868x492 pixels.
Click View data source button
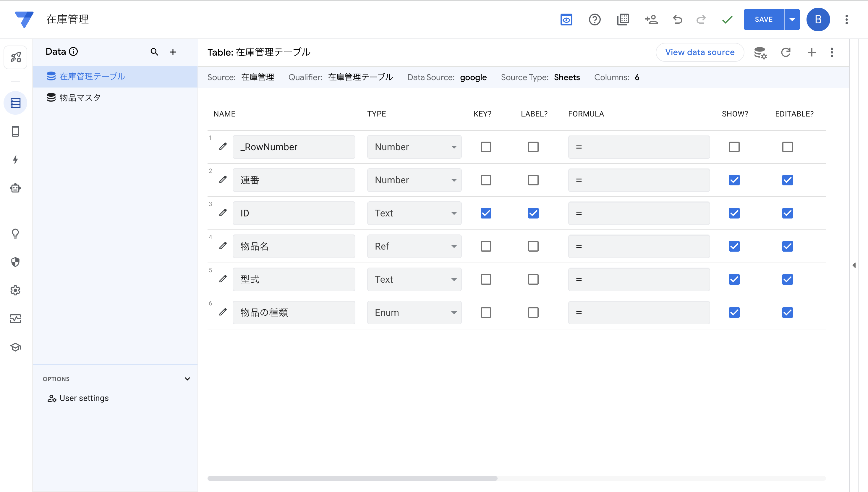[x=700, y=52]
